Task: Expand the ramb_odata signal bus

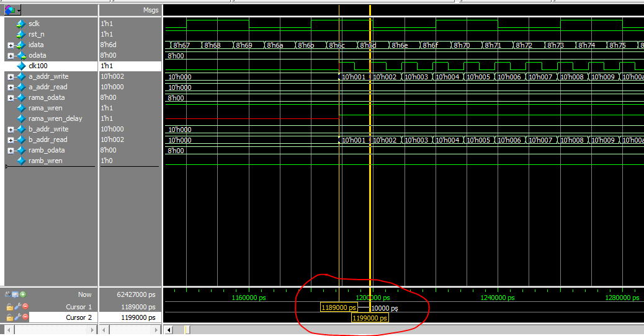Action: [11, 151]
